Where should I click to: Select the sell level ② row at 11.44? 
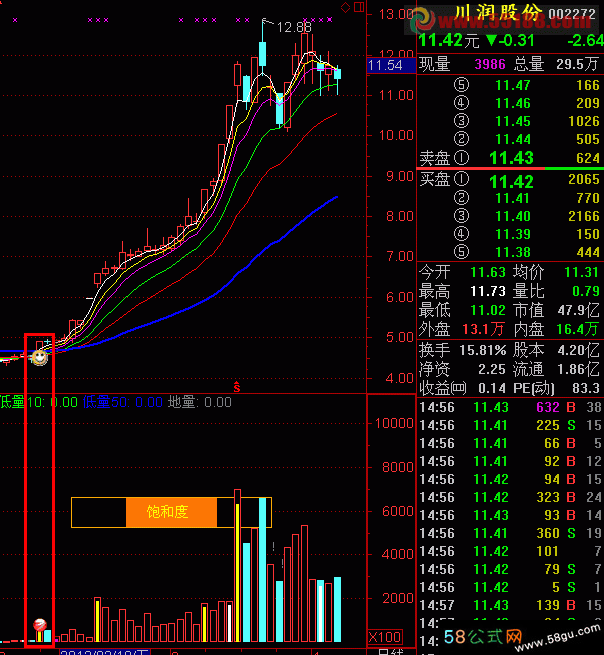[510, 139]
